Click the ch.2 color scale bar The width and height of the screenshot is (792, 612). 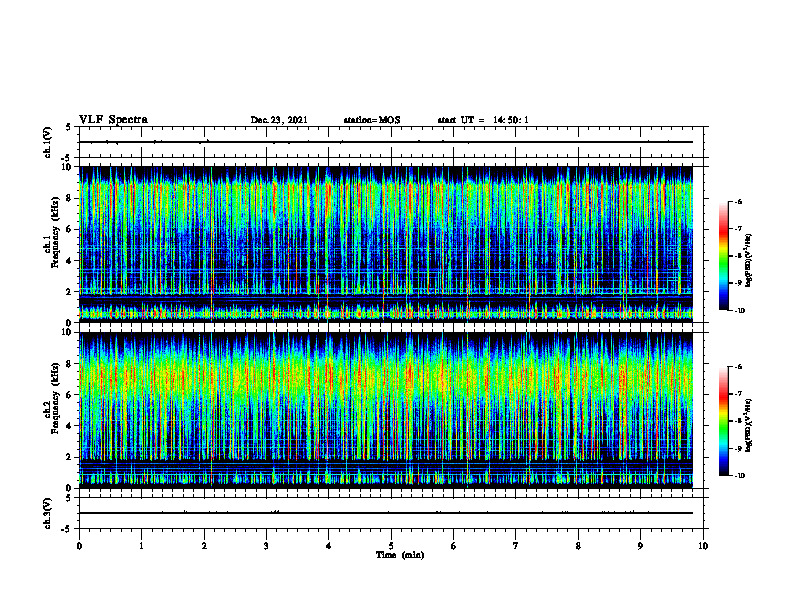click(723, 421)
